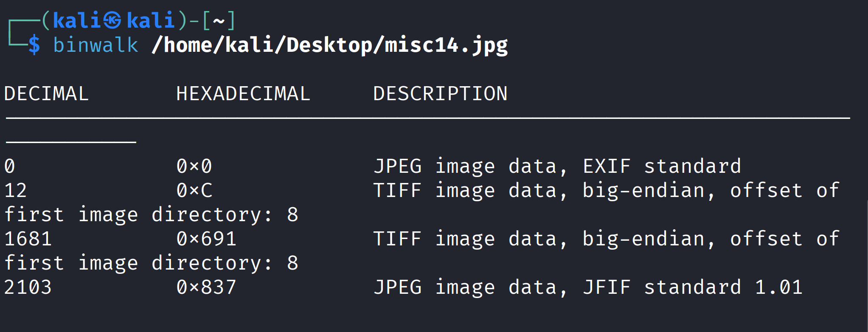The width and height of the screenshot is (868, 332).
Task: Click decimal offset 12
Action: pyautogui.click(x=16, y=190)
